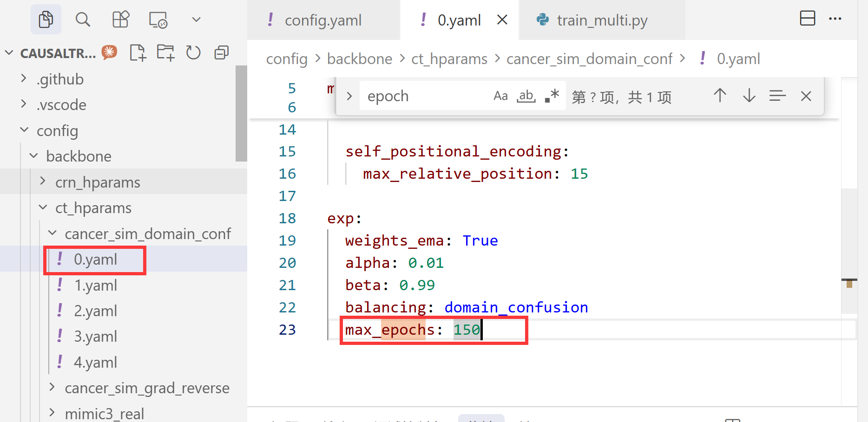Show additional views chevron in activity bar

pyautogui.click(x=196, y=19)
